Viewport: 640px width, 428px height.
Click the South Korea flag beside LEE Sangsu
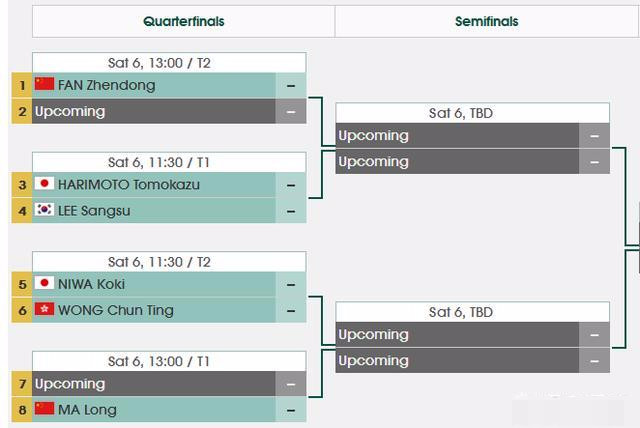[x=44, y=209]
